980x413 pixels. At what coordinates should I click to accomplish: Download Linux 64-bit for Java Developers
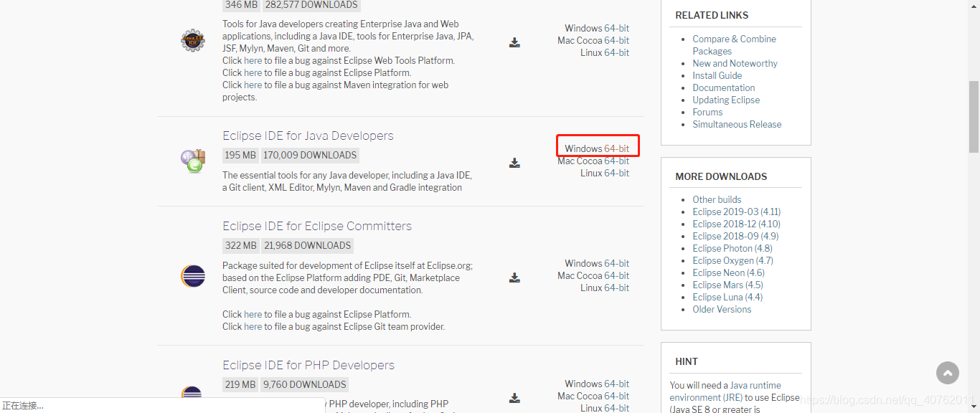coord(616,173)
